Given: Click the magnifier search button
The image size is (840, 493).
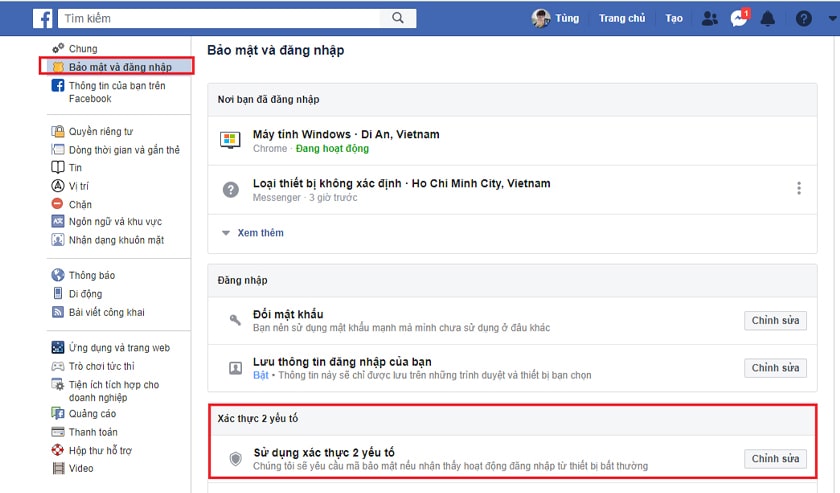Looking at the screenshot, I should pyautogui.click(x=398, y=18).
